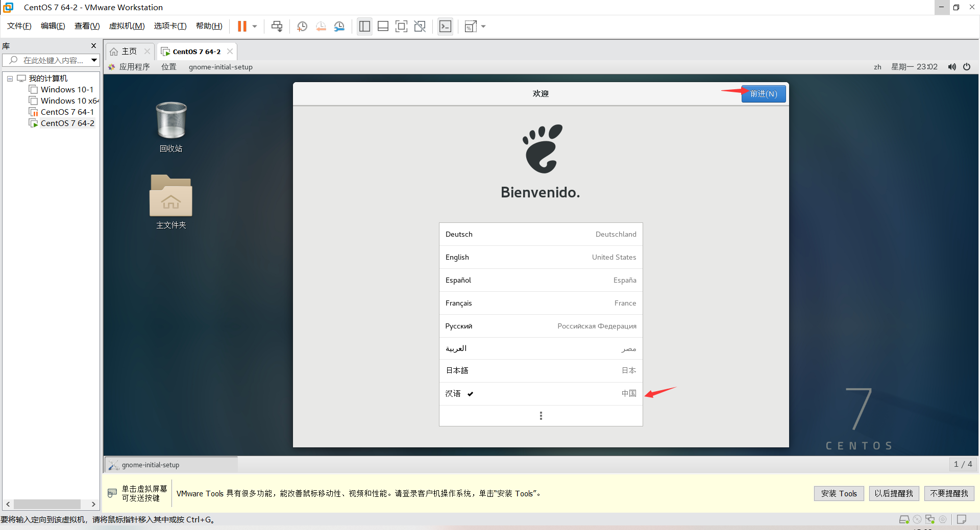
Task: Open the library search filter dropdown arrow
Action: pyautogui.click(x=94, y=60)
